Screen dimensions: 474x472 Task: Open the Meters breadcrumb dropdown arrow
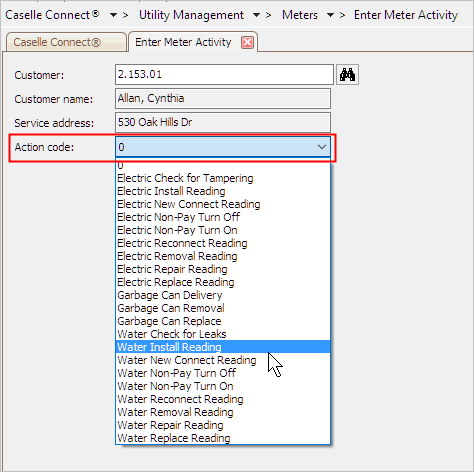click(330, 15)
